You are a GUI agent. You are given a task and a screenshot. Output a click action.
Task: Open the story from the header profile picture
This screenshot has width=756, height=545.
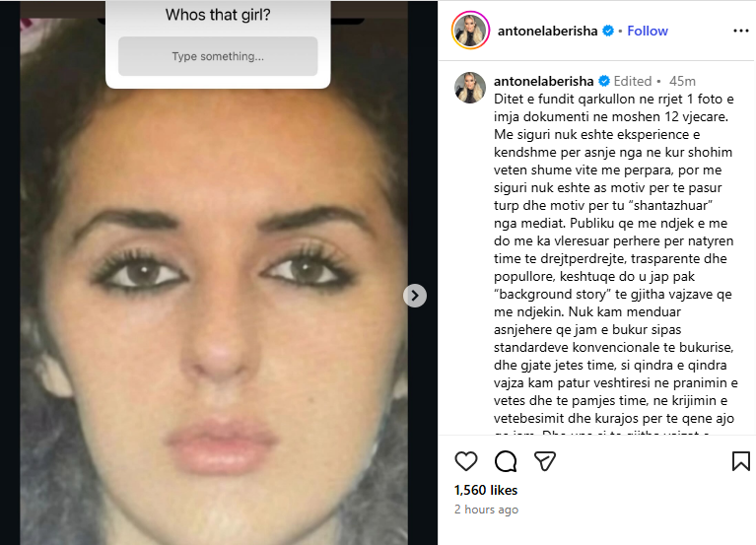coord(470,31)
